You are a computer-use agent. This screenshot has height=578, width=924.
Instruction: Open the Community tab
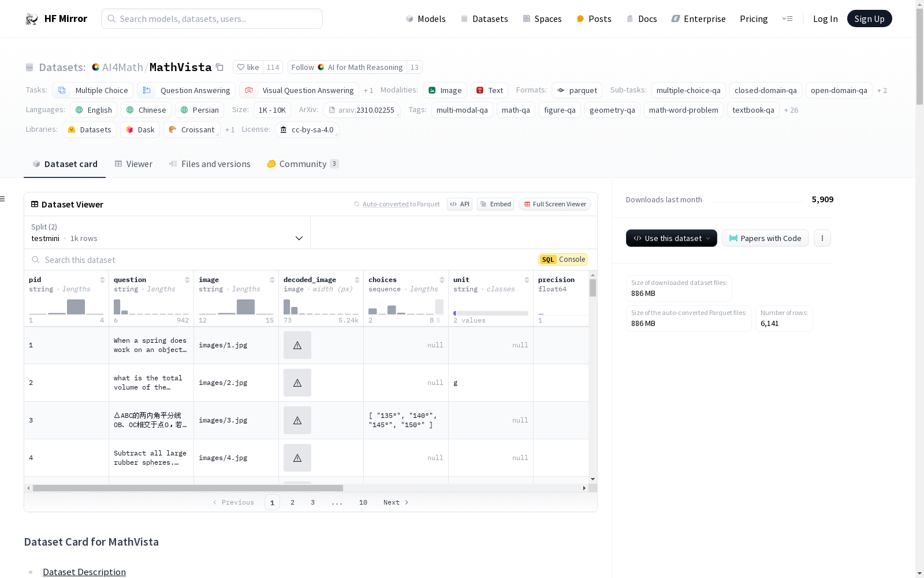point(303,164)
